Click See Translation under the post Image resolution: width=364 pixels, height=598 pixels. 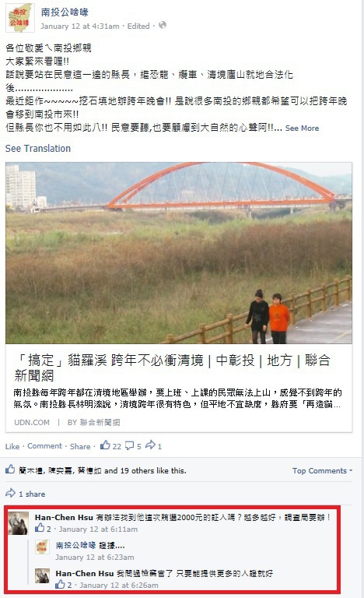(38, 149)
